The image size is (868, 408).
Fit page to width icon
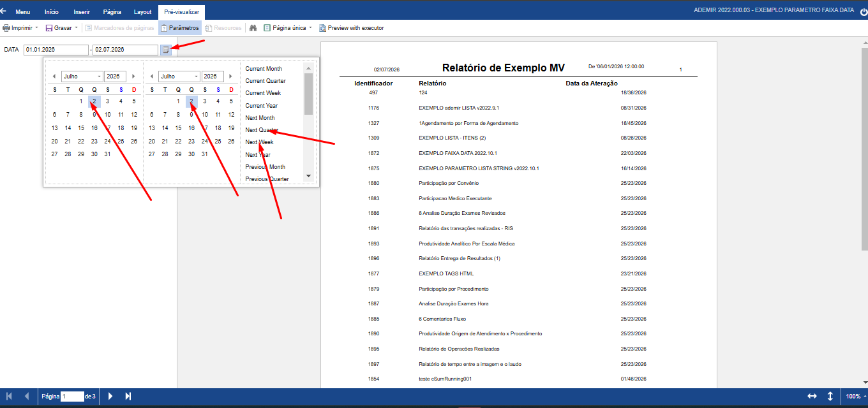812,397
